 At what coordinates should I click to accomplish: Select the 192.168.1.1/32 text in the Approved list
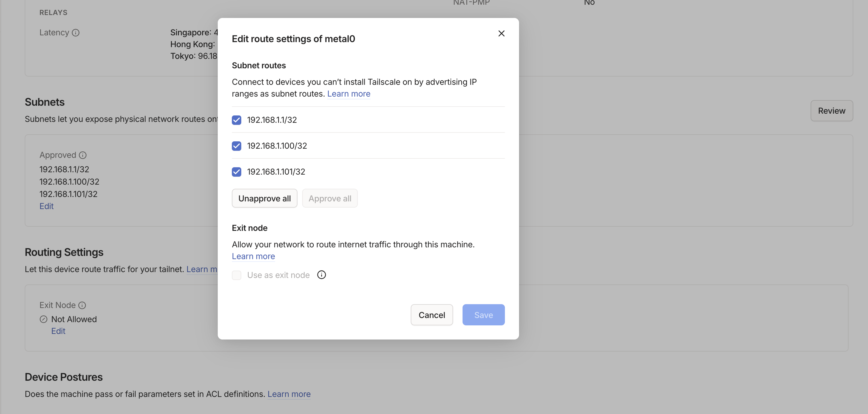[64, 169]
